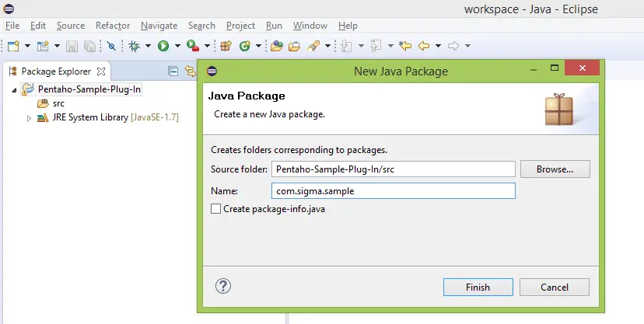Click Collapse All in Package Explorer
644x324 pixels.
[x=173, y=71]
